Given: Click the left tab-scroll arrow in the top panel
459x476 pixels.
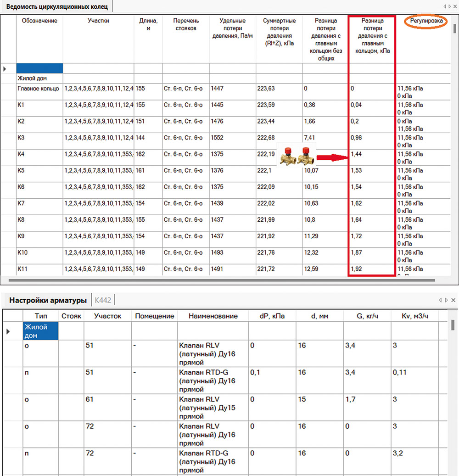Looking at the screenshot, I should click(445, 6).
